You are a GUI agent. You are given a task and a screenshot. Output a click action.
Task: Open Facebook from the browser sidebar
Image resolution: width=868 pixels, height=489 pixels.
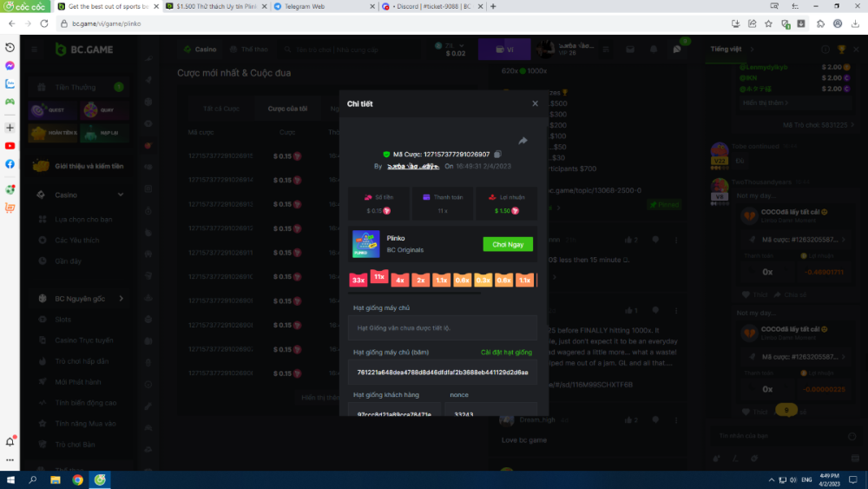click(x=10, y=164)
